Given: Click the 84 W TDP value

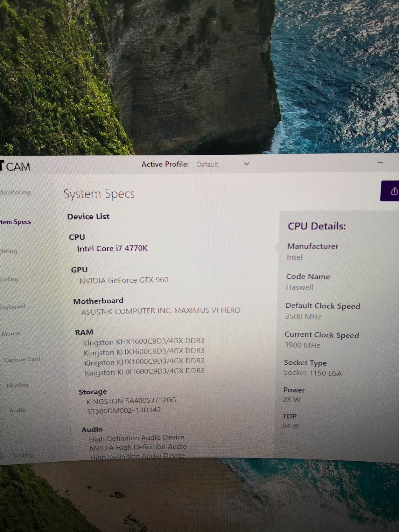Looking at the screenshot, I should [290, 426].
